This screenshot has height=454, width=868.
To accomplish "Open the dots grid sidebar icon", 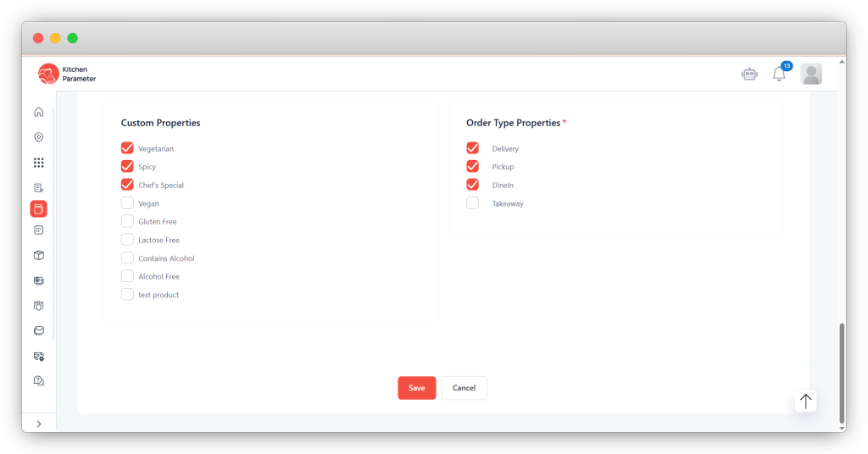I will pos(38,163).
